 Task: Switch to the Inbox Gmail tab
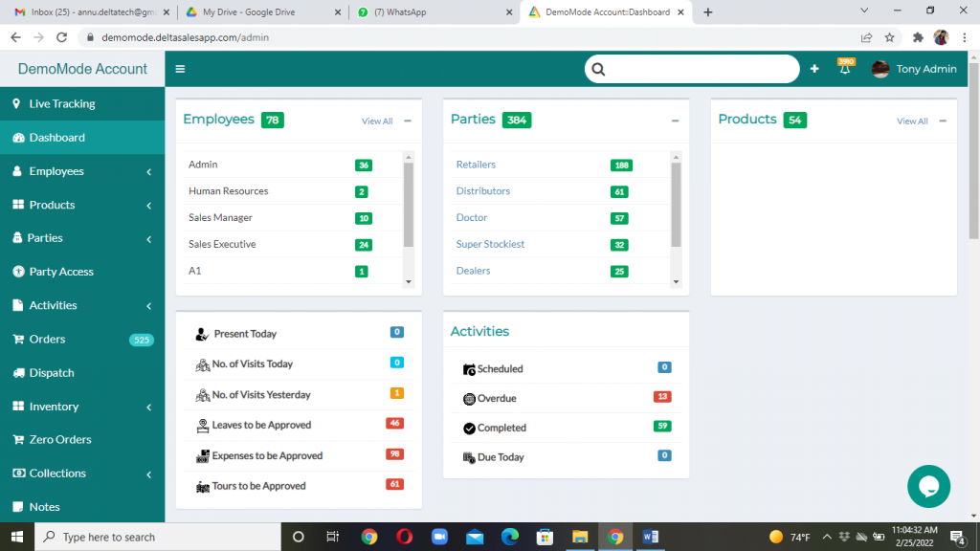[93, 11]
